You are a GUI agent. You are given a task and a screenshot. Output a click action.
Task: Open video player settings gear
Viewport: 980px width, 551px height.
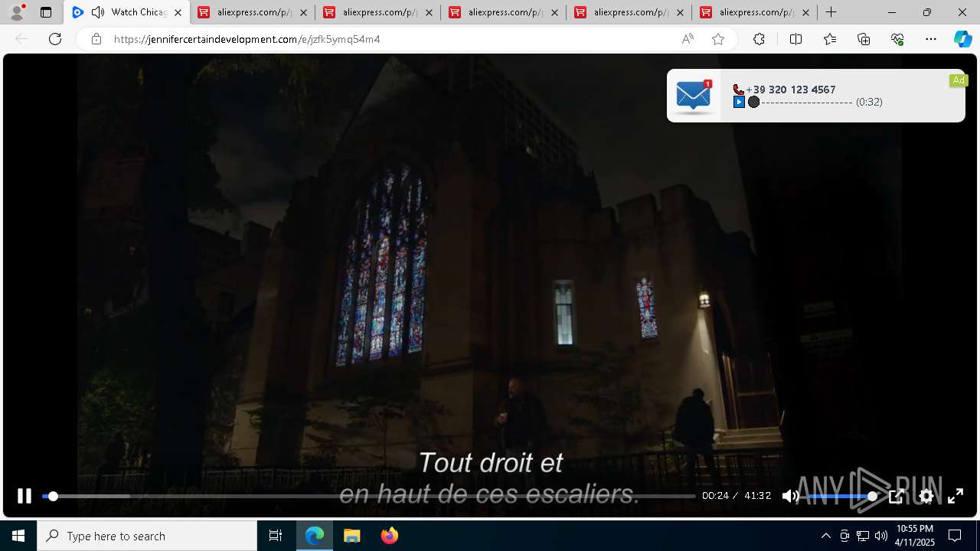[x=926, y=496]
